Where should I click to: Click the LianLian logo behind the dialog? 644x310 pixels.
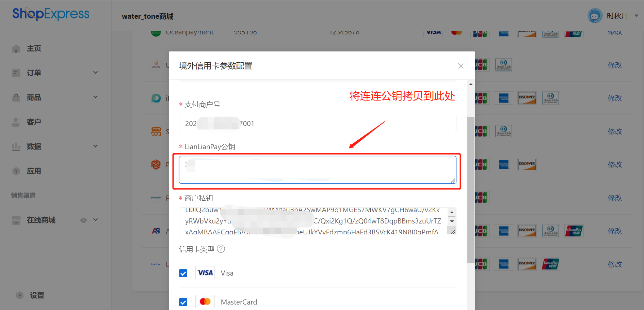156,264
